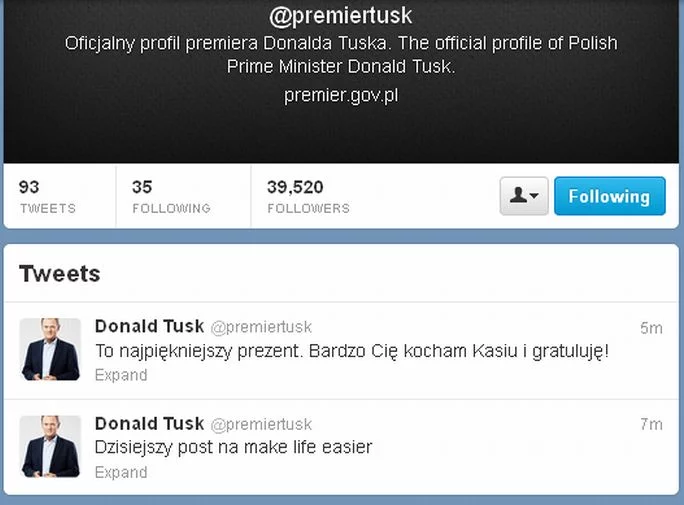Click the avatar on the Kasiu tweet
684x505 pixels.
[50, 349]
